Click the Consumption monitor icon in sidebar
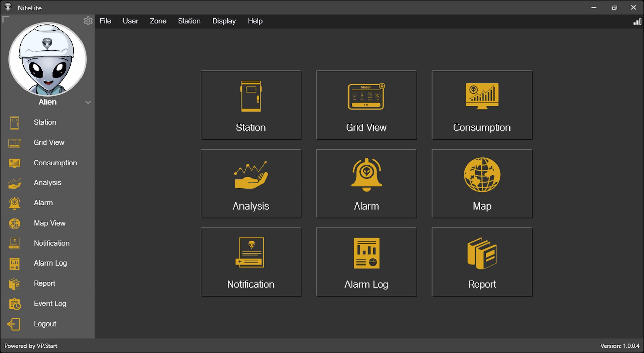Viewport: 644px width, 353px height. pyautogui.click(x=15, y=163)
